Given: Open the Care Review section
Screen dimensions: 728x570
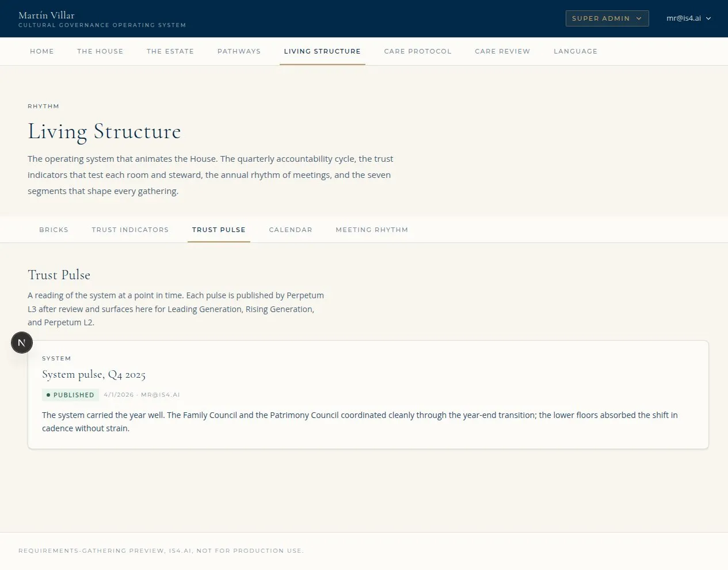Looking at the screenshot, I should coord(502,51).
